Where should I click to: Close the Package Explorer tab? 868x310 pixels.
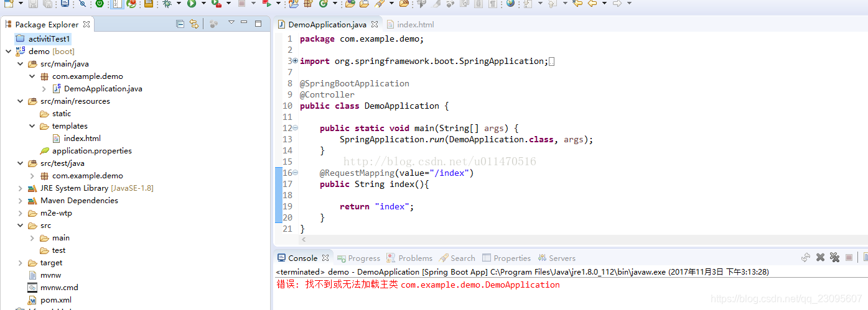click(86, 24)
